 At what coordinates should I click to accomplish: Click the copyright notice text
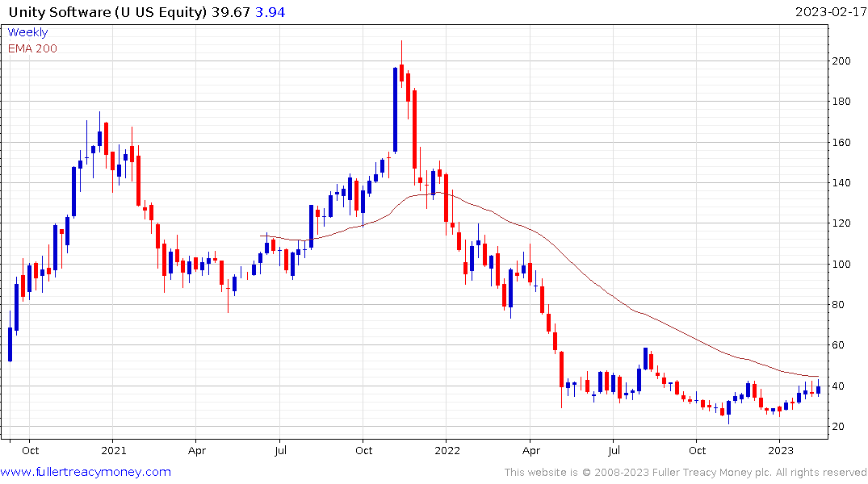tap(686, 473)
